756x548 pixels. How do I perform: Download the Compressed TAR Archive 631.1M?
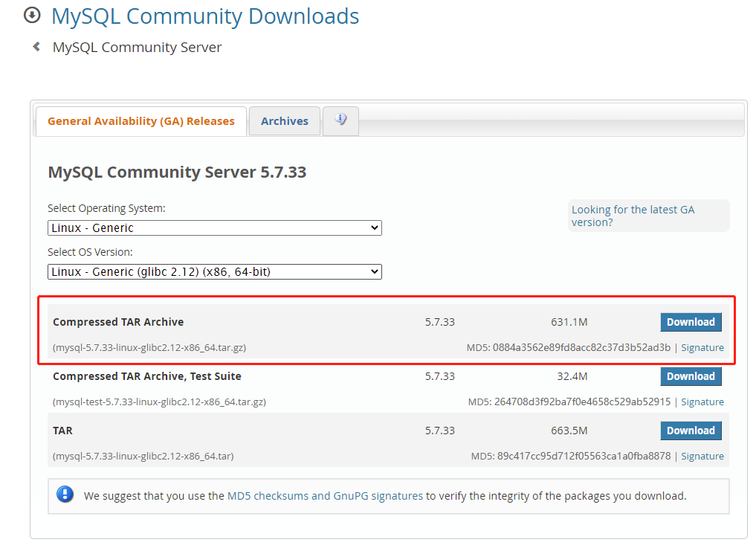click(691, 322)
